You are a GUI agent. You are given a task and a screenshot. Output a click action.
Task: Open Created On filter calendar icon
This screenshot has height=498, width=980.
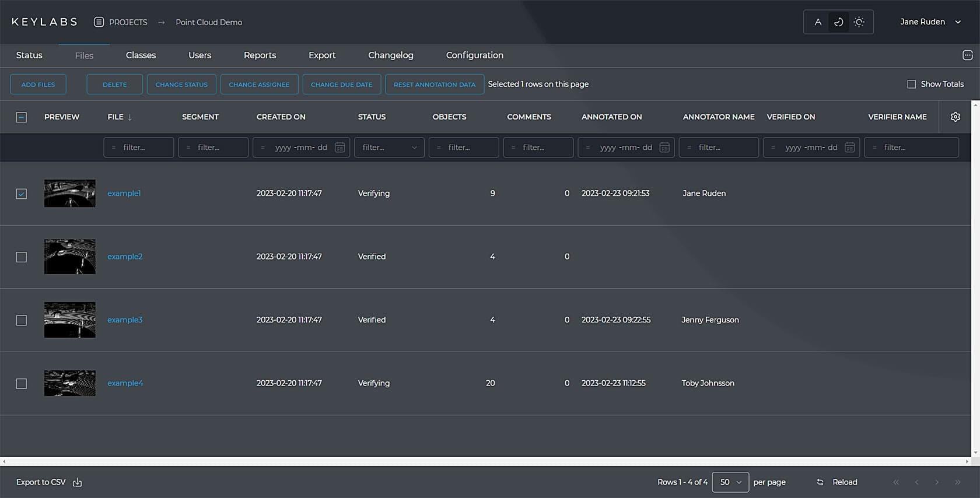[339, 148]
